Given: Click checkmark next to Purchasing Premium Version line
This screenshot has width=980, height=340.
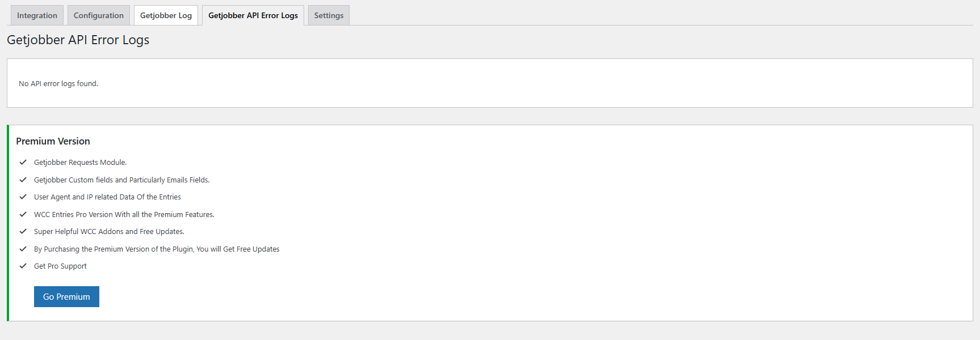Looking at the screenshot, I should [x=23, y=249].
